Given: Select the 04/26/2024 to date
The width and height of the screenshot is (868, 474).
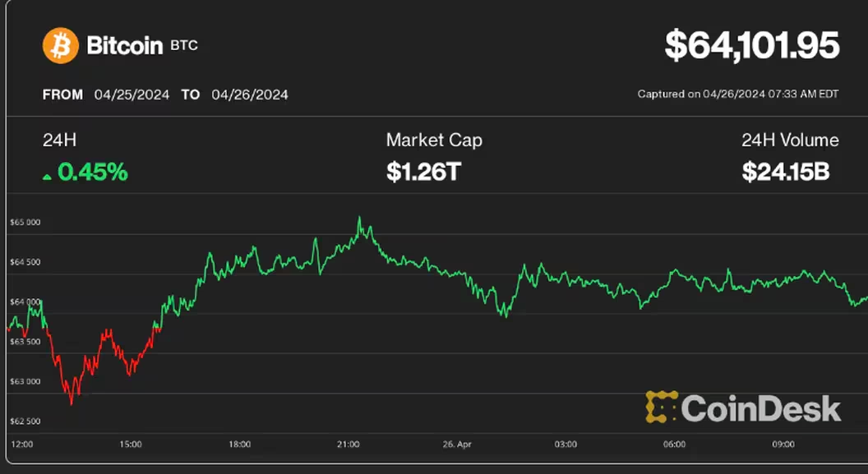Looking at the screenshot, I should [250, 94].
